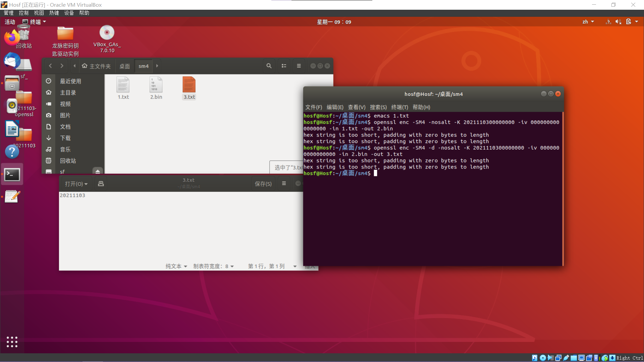
Task: Open the 1.txt file in file manager
Action: click(x=123, y=88)
